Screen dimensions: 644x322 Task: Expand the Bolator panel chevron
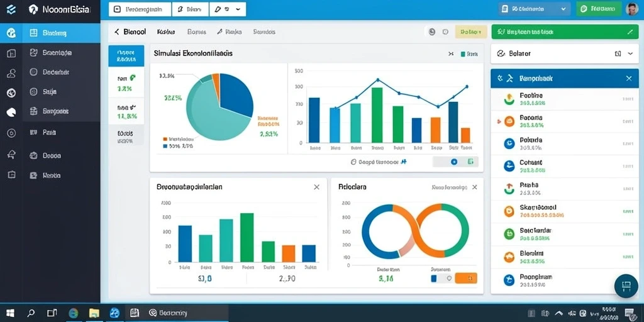pos(630,53)
